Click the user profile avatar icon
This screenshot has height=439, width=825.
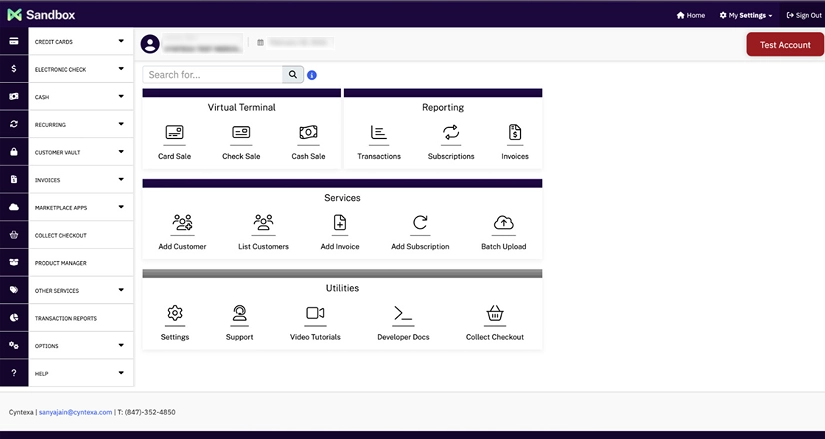(150, 44)
